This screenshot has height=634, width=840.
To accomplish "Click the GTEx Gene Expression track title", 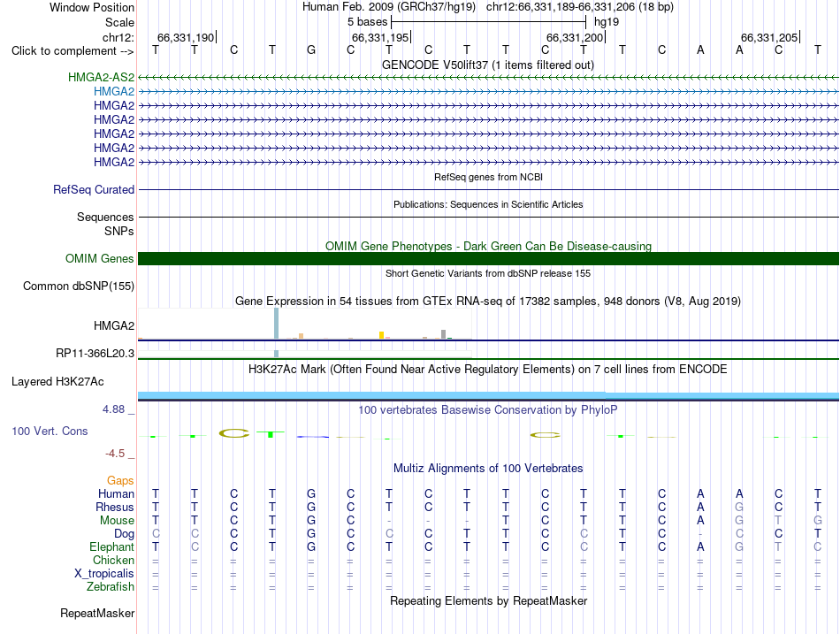I will (488, 302).
